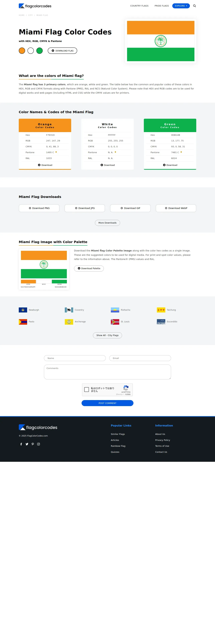Click Download GIF button

point(130,208)
